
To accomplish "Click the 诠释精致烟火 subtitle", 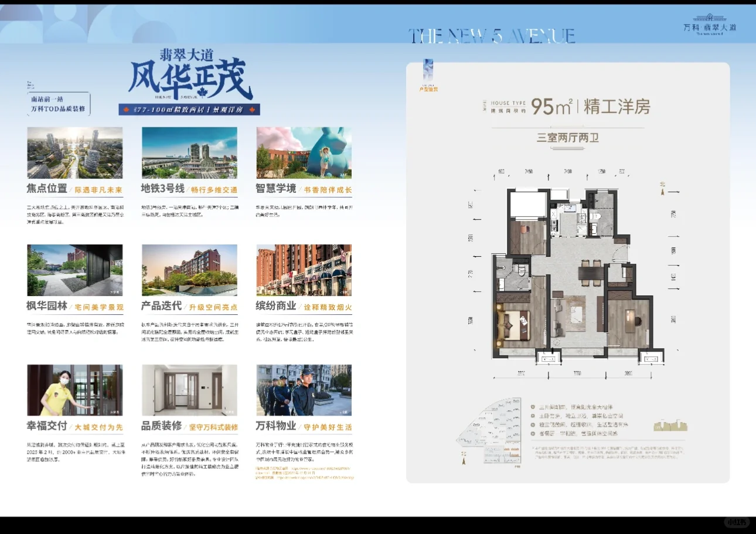I will coord(328,307).
